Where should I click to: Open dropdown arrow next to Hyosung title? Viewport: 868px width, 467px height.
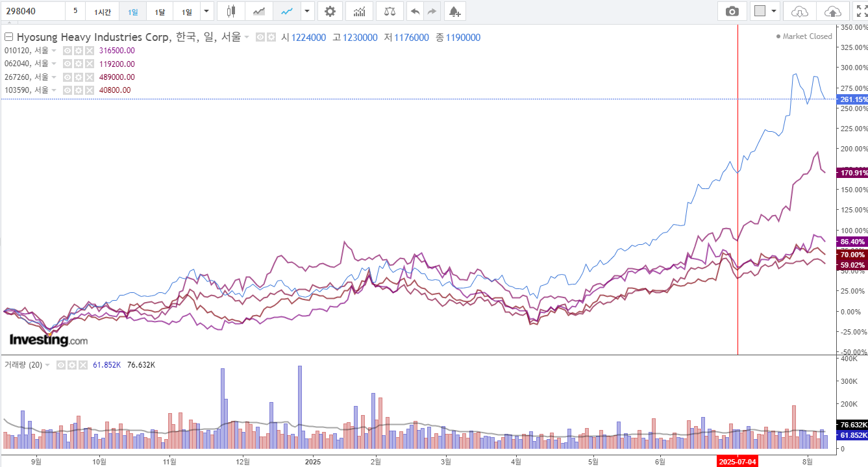point(247,38)
